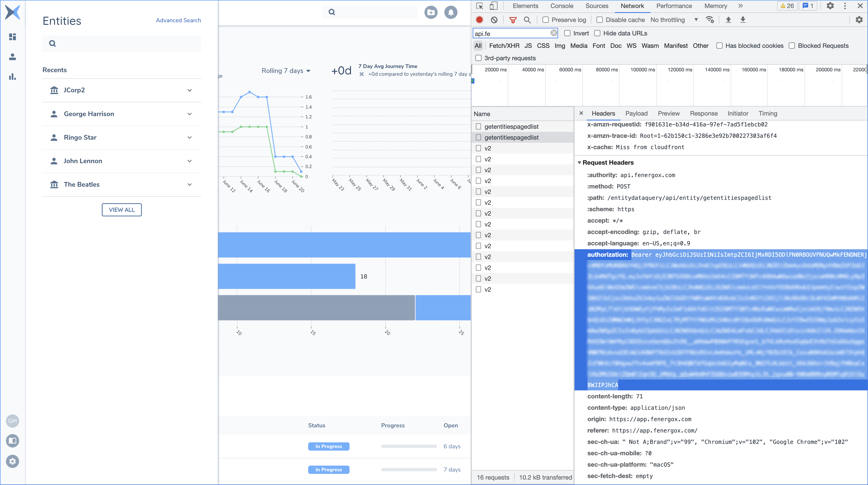Open the Rolling 7 days dropdown

286,71
